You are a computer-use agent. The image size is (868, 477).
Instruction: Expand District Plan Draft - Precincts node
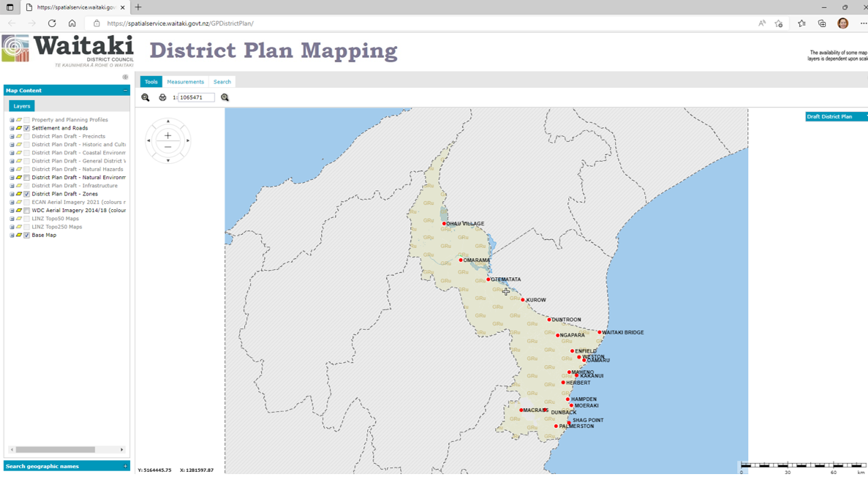(12, 136)
